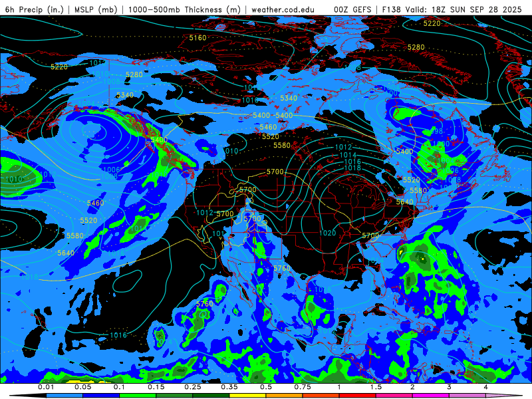Click the 'MSLP (mb)' header label
532x399 pixels.
[x=96, y=9]
